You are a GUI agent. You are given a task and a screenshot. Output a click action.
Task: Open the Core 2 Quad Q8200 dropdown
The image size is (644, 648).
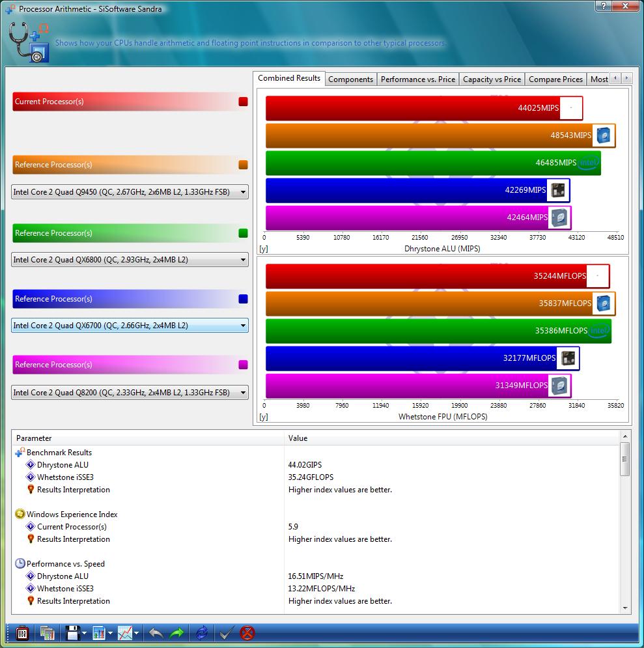coord(130,392)
